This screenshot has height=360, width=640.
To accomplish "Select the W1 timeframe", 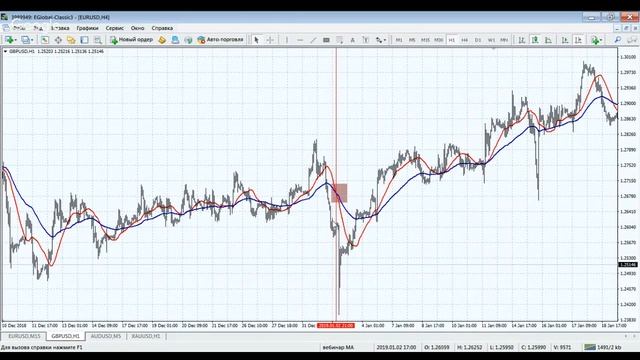I will (x=491, y=40).
